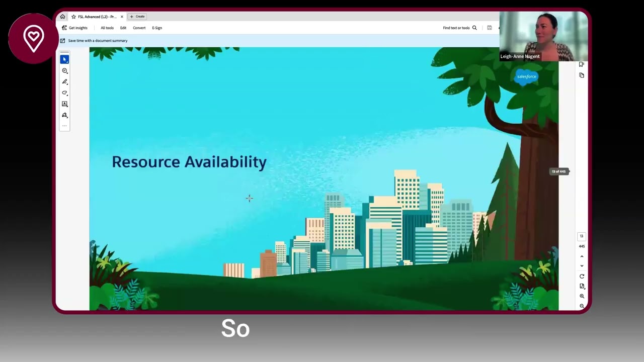Image resolution: width=644 pixels, height=362 pixels.
Task: Toggle single-page view mode icon
Action: [582, 286]
